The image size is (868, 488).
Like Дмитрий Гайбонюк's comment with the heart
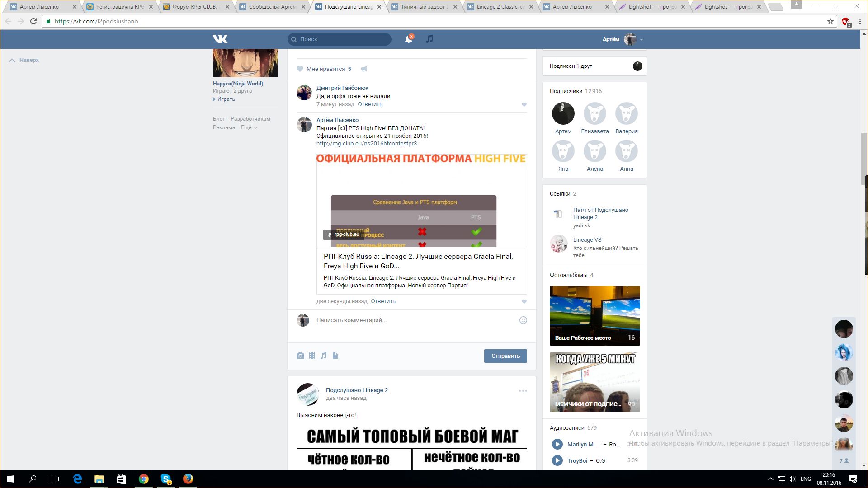pyautogui.click(x=524, y=105)
